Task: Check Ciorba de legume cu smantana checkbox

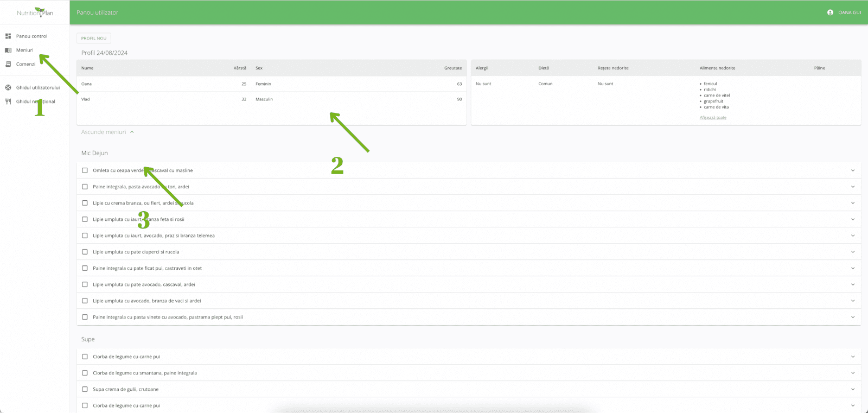Action: pyautogui.click(x=85, y=373)
